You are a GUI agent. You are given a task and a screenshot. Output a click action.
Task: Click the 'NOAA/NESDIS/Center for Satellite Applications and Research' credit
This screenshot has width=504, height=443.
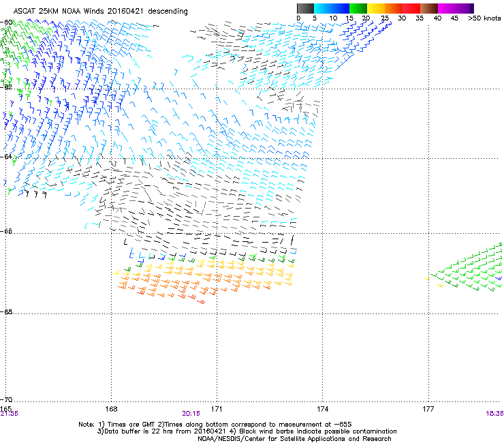[x=294, y=438]
